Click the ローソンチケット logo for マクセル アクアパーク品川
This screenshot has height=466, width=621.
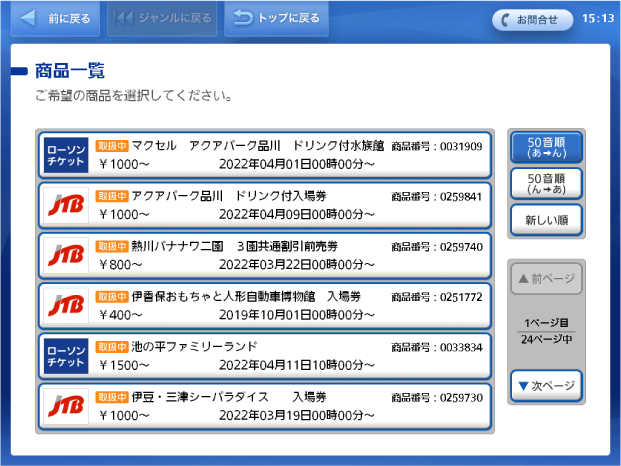pyautogui.click(x=66, y=155)
